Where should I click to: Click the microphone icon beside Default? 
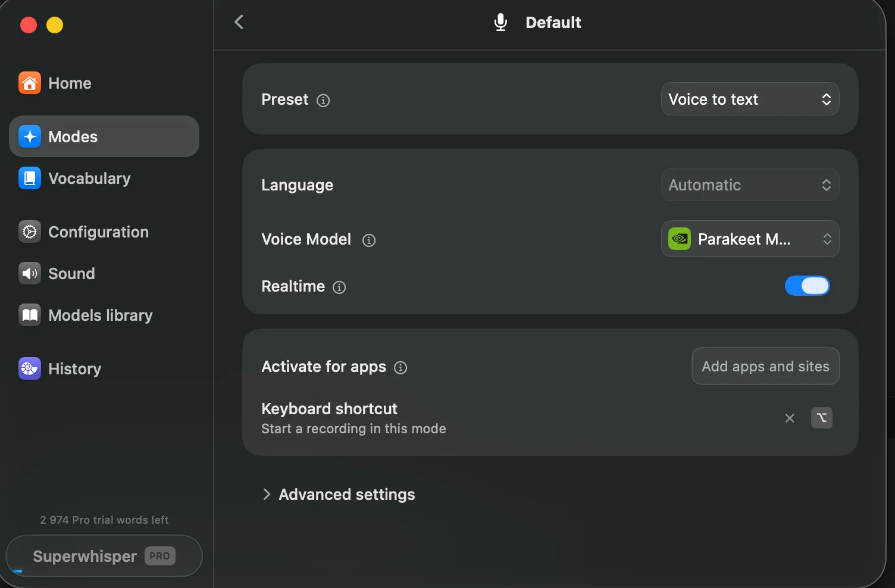(x=501, y=23)
